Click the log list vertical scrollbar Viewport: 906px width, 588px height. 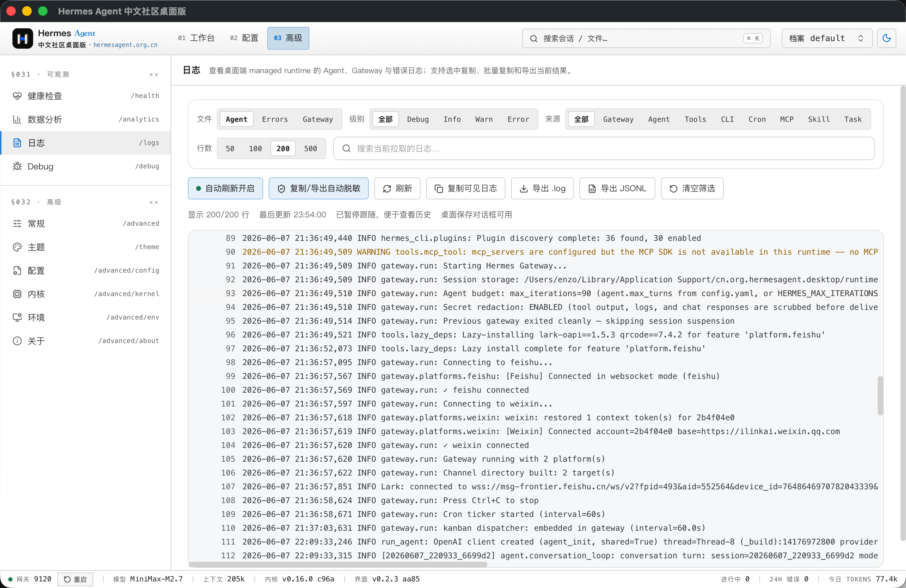pyautogui.click(x=880, y=395)
